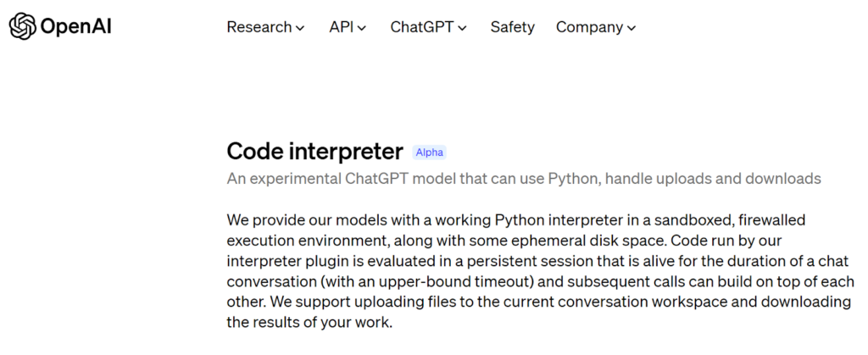The image size is (868, 355).
Task: Expand the chevron beside API
Action: point(362,28)
